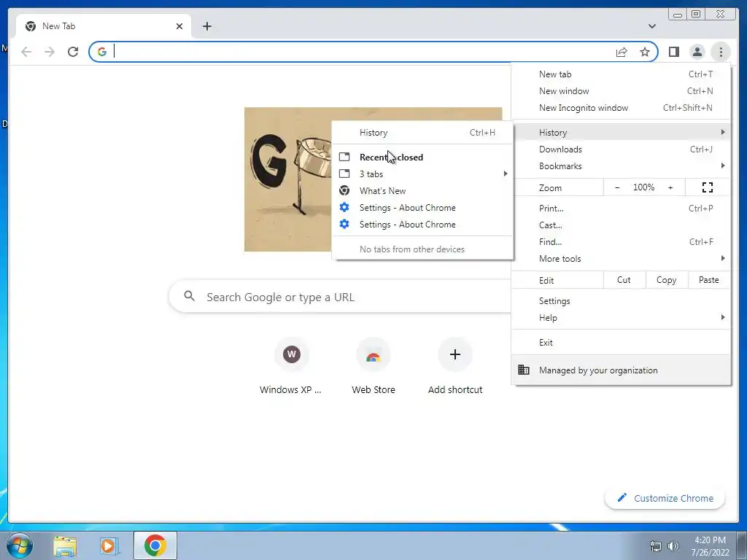
Task: Open the Web Store shortcut
Action: tap(373, 366)
